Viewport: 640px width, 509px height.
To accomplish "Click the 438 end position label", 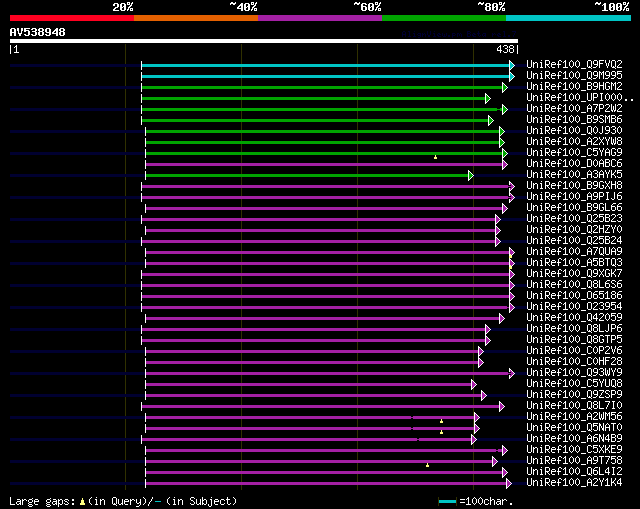I will 505,49.
